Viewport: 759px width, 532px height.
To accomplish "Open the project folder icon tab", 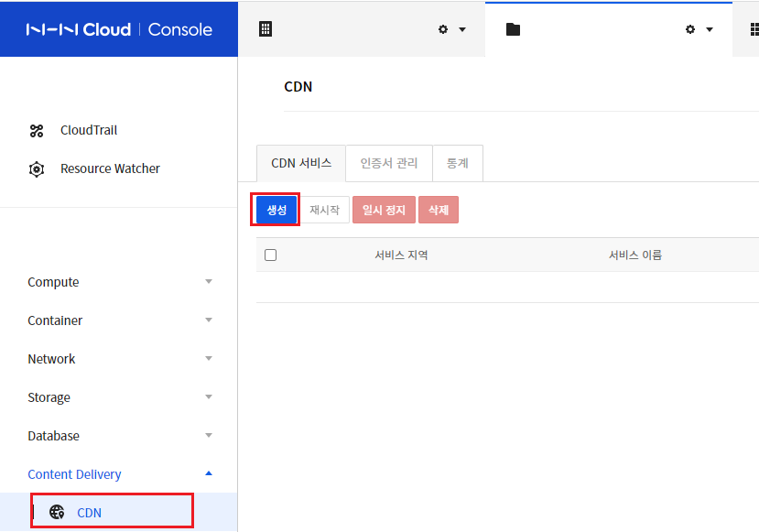I will [513, 29].
